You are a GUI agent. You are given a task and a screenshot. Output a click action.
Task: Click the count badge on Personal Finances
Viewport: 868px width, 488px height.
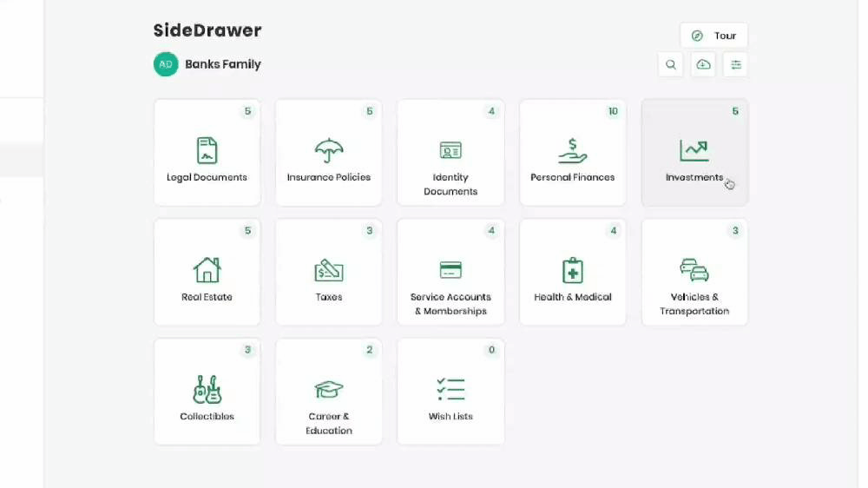click(613, 111)
